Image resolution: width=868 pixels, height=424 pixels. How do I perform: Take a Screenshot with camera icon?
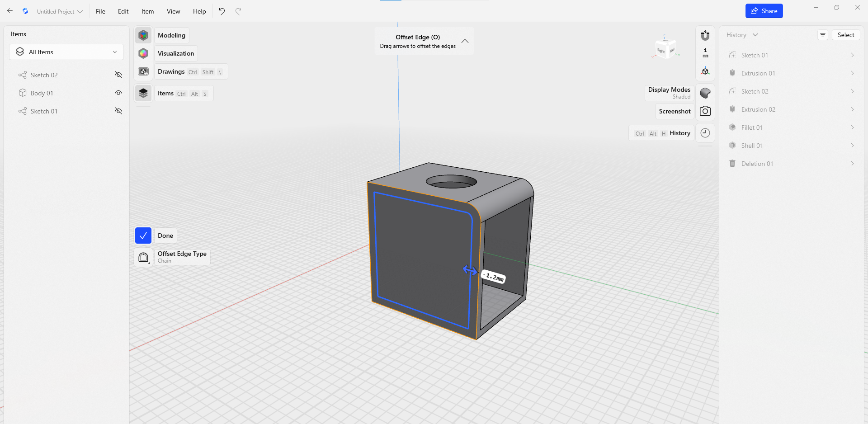click(705, 111)
